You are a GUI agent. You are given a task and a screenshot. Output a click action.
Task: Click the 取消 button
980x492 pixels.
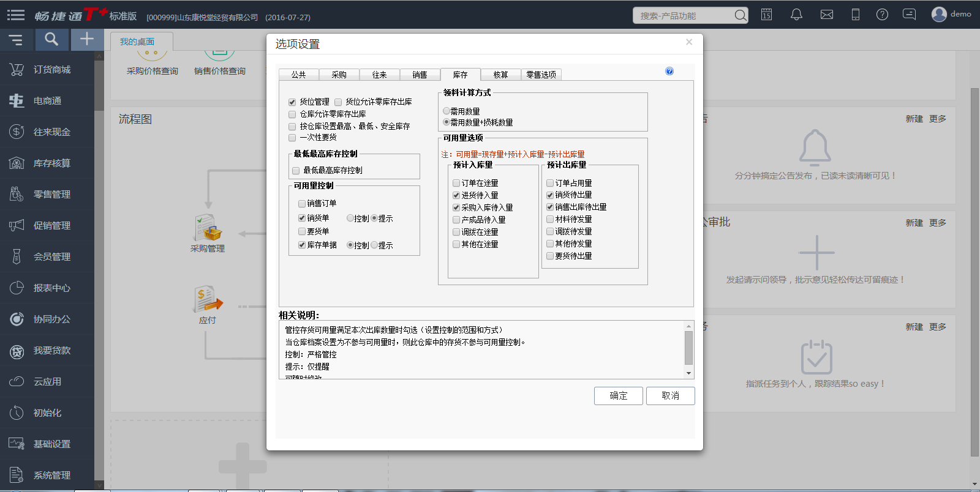[x=670, y=396]
